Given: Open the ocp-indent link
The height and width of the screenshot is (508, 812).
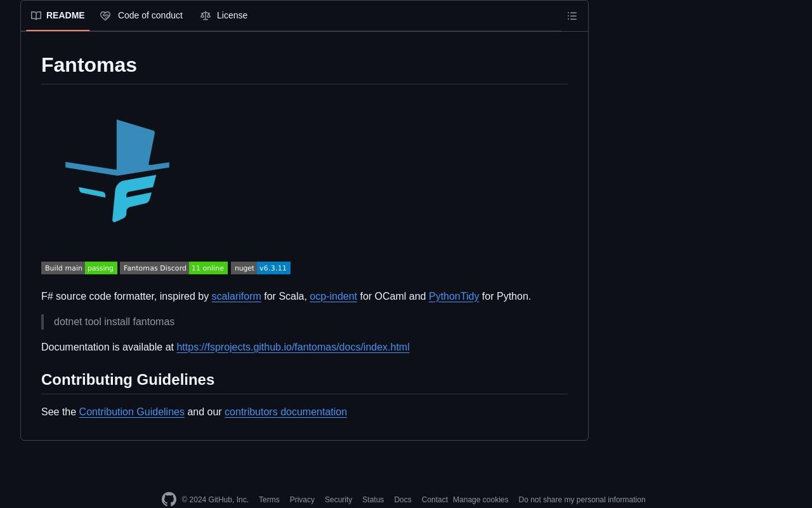Looking at the screenshot, I should (333, 297).
